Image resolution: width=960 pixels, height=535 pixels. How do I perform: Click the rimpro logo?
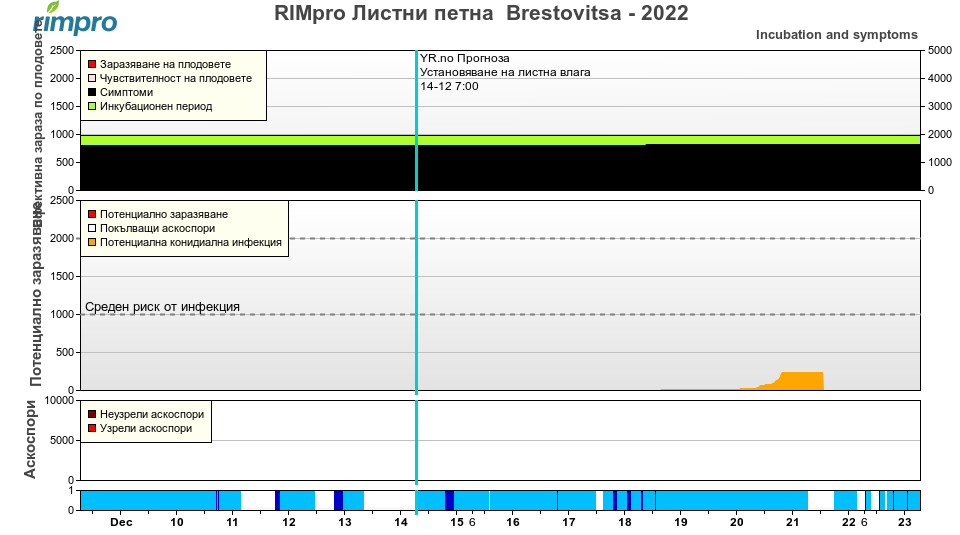(x=75, y=18)
